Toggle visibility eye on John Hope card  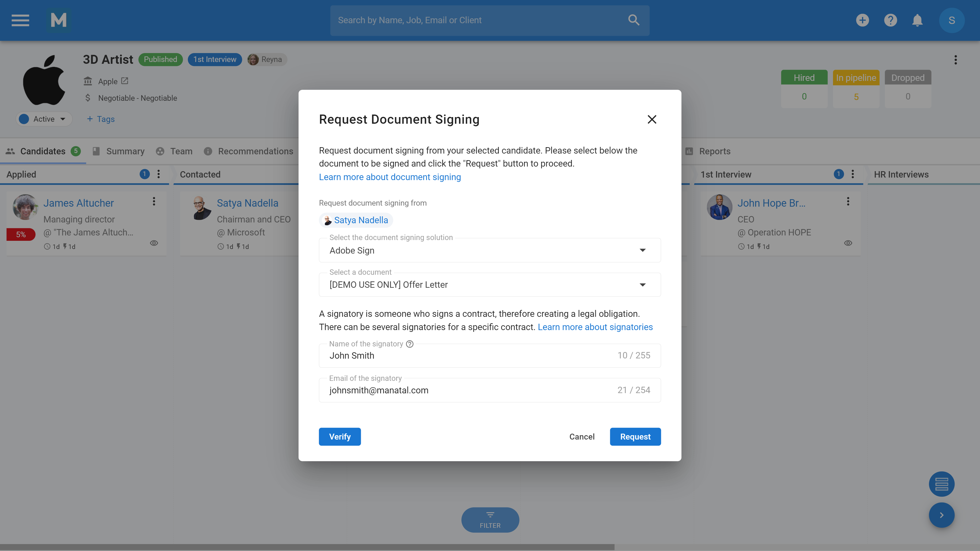coord(848,243)
